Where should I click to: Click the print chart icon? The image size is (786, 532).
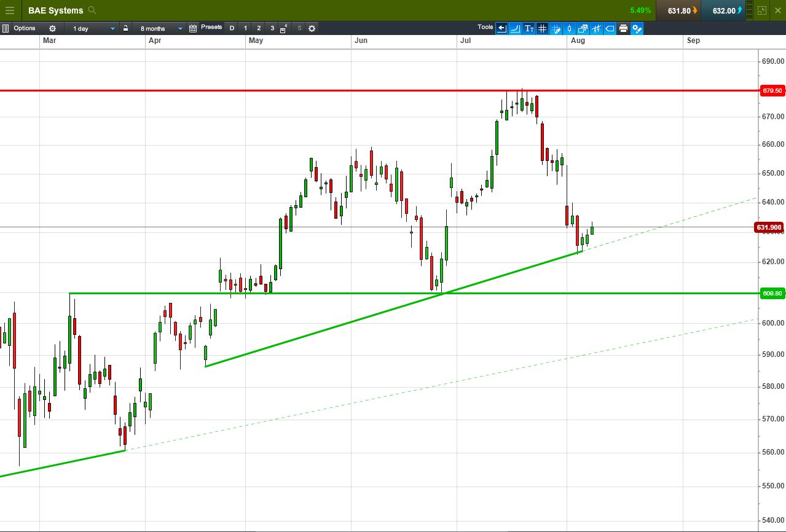pyautogui.click(x=623, y=28)
